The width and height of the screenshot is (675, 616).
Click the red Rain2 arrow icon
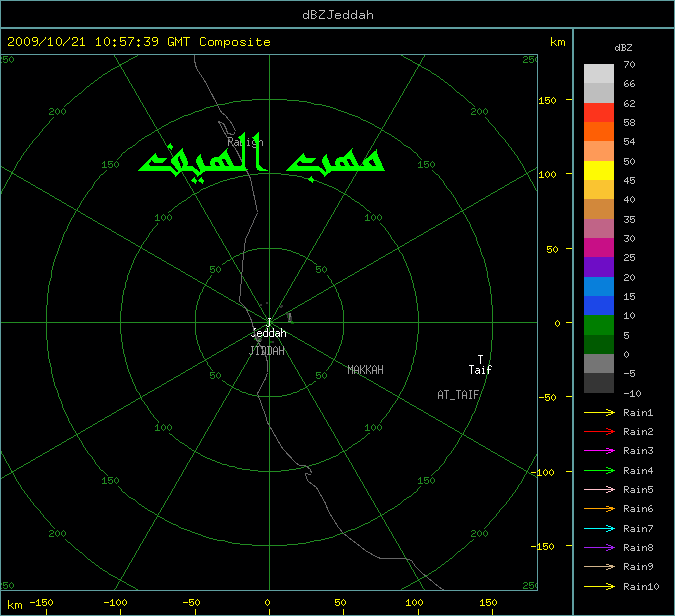[599, 431]
